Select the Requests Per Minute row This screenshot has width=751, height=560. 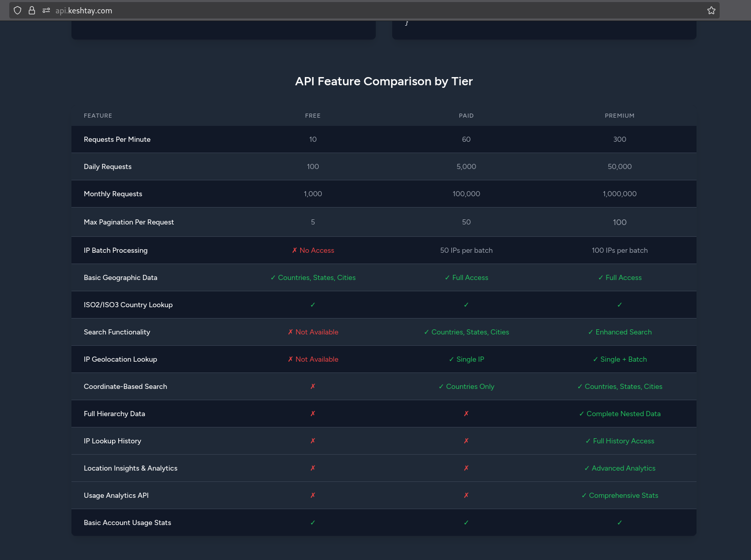[x=117, y=139]
